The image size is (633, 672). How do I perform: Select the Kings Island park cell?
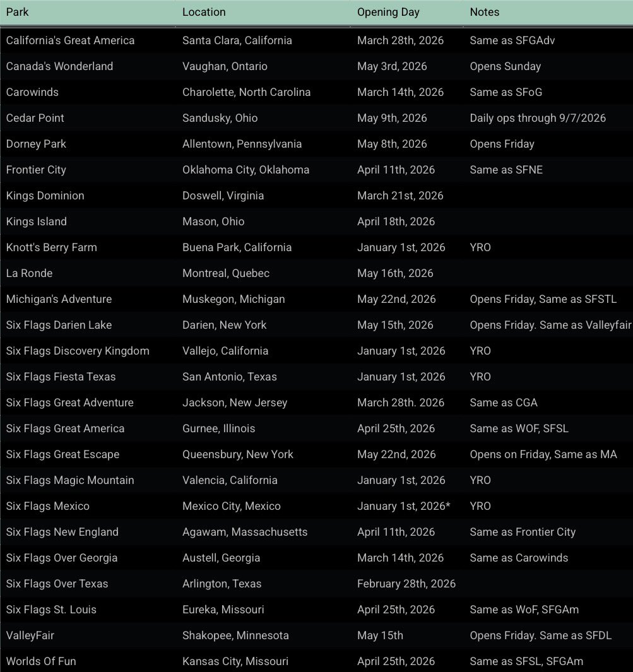[x=37, y=221]
